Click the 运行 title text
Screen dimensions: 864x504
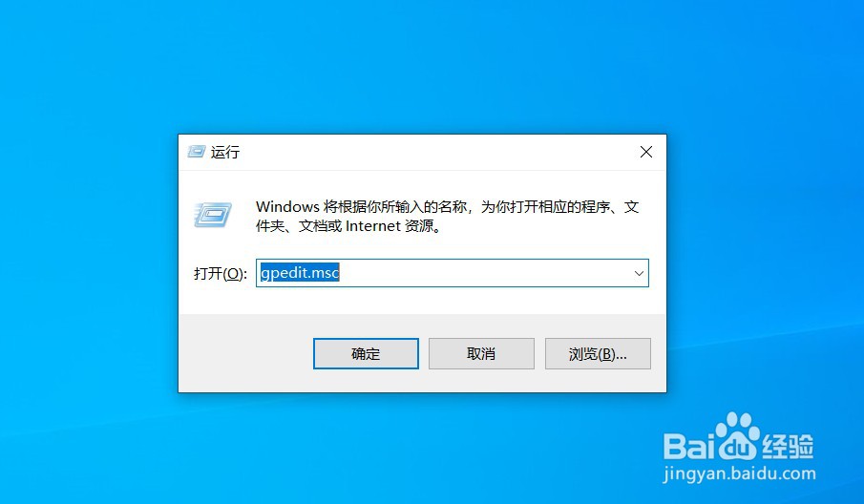coord(224,152)
